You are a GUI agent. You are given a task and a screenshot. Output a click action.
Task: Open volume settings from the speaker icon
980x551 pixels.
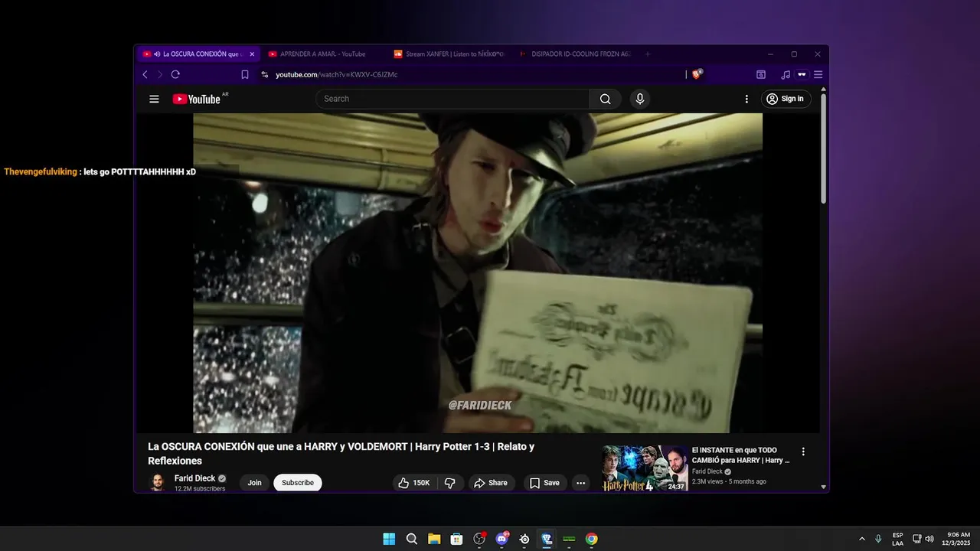pyautogui.click(x=929, y=539)
